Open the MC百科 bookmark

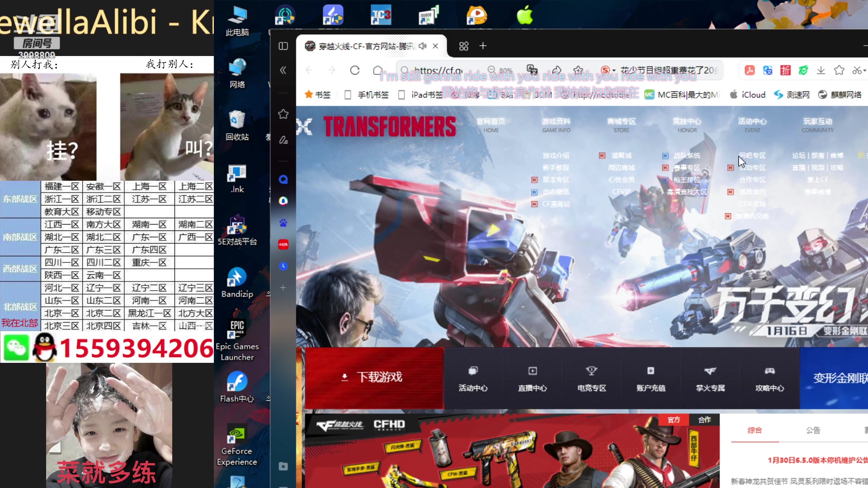682,95
